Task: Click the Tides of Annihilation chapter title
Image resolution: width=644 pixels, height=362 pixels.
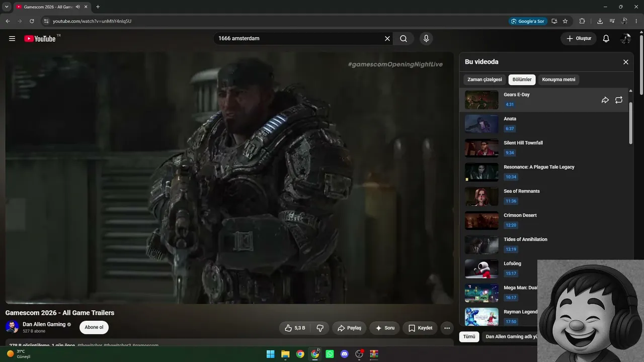Action: [x=525, y=239]
